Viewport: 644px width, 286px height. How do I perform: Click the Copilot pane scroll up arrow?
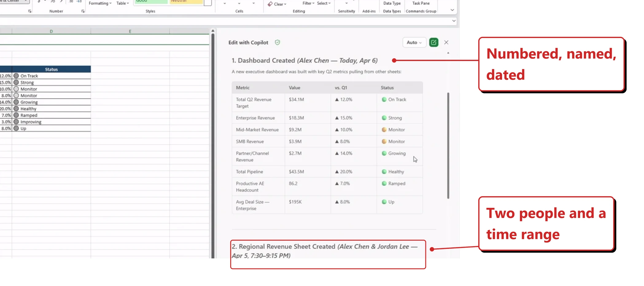(x=448, y=53)
